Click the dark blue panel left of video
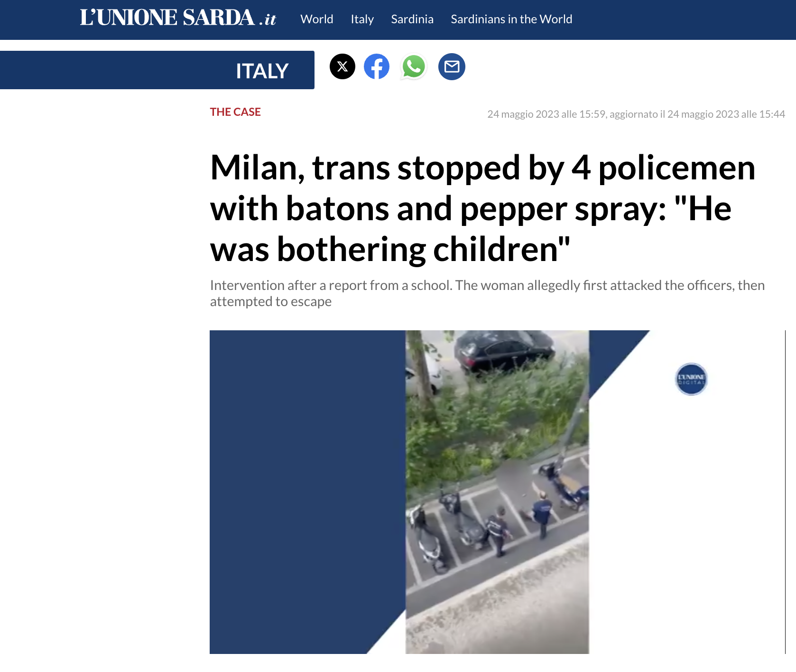 pos(304,475)
